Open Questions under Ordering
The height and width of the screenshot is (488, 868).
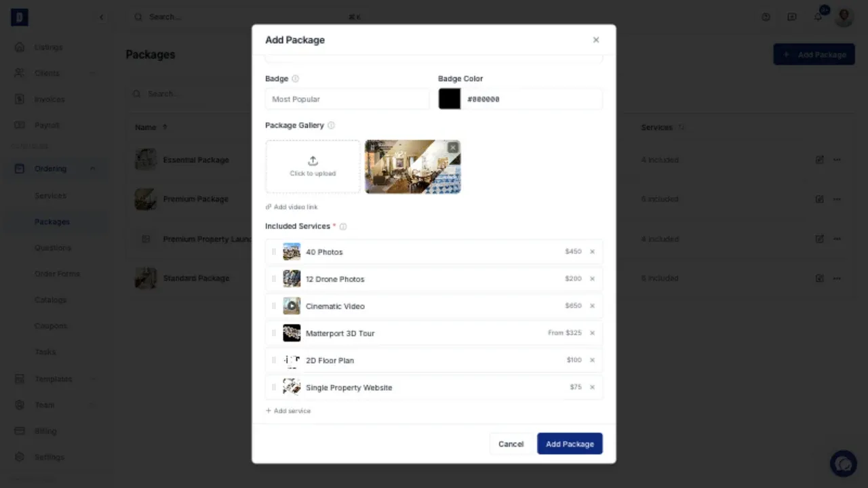pyautogui.click(x=53, y=248)
